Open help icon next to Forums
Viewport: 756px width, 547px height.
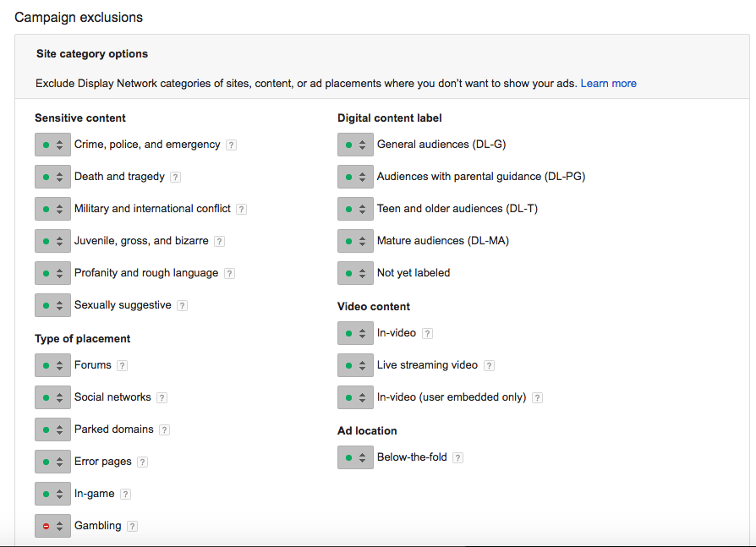(x=123, y=366)
